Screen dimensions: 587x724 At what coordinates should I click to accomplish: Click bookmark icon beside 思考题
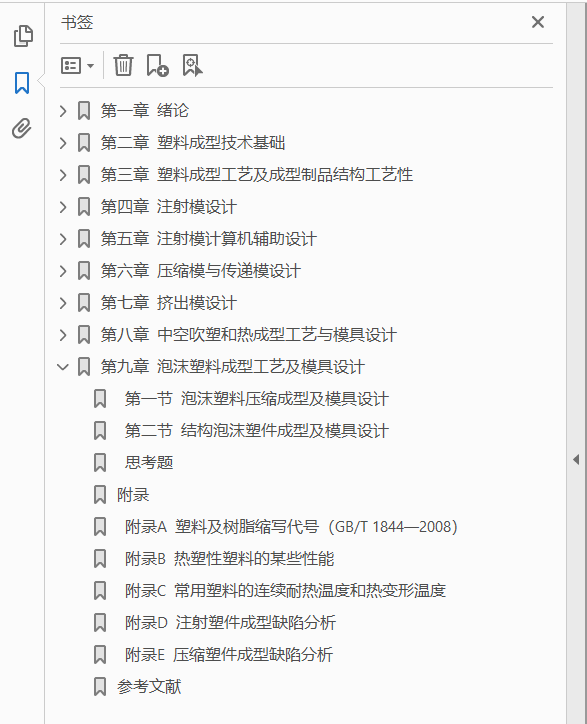[100, 463]
